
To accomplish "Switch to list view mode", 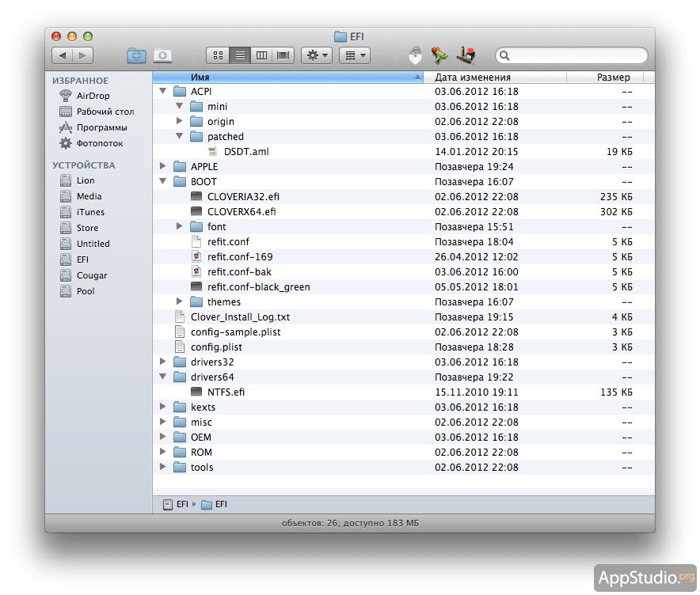I will tap(240, 55).
